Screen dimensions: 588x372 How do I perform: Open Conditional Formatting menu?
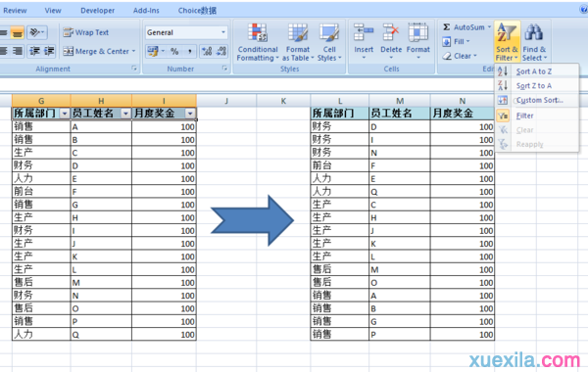pos(257,42)
